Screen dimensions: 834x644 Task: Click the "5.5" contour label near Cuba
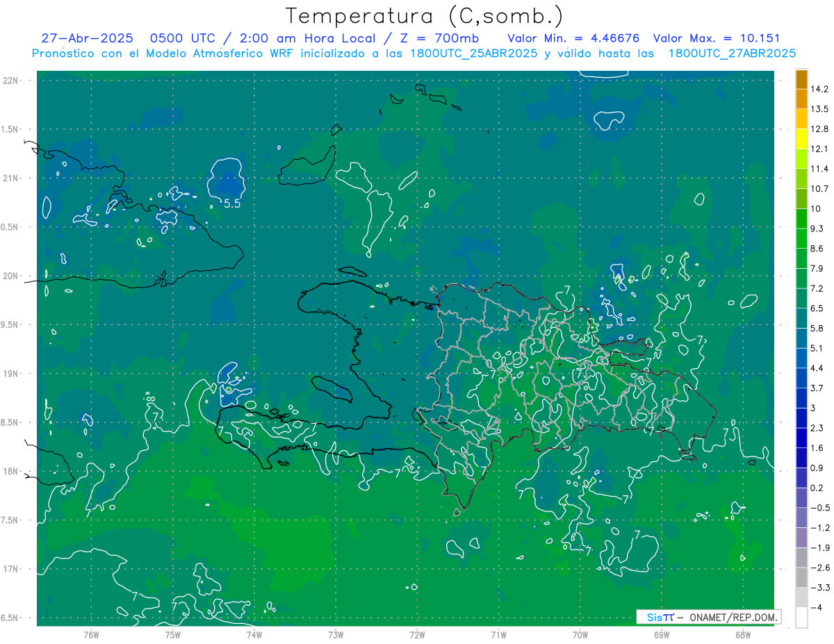(x=231, y=204)
